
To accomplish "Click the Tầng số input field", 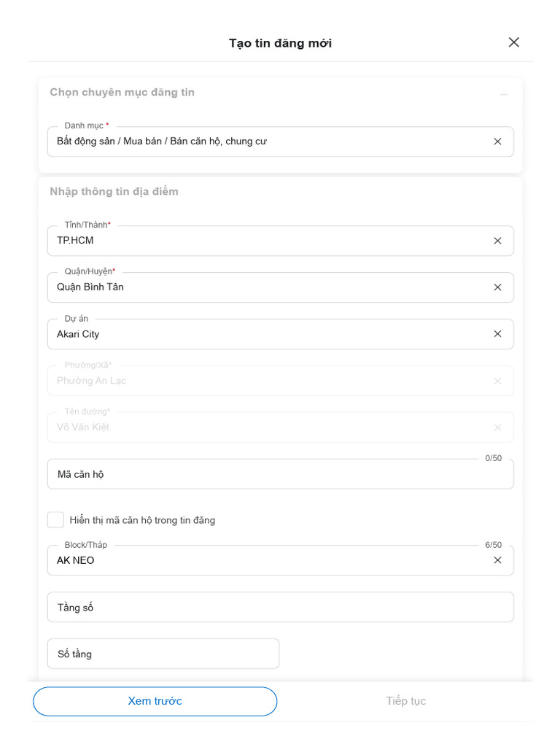I will (280, 607).
